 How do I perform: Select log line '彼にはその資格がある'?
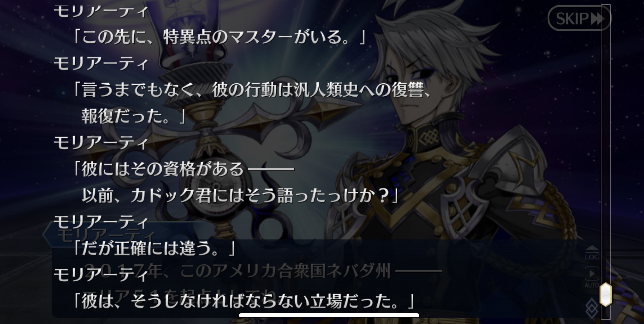[183, 169]
